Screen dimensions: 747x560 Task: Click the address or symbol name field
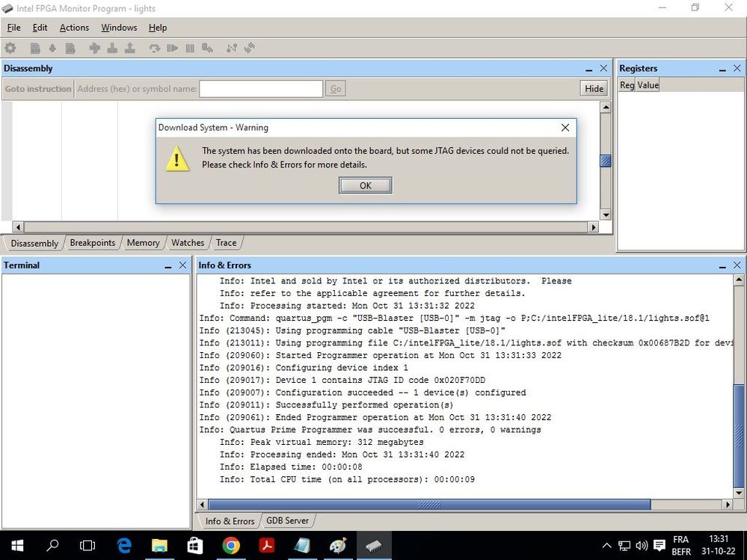260,88
